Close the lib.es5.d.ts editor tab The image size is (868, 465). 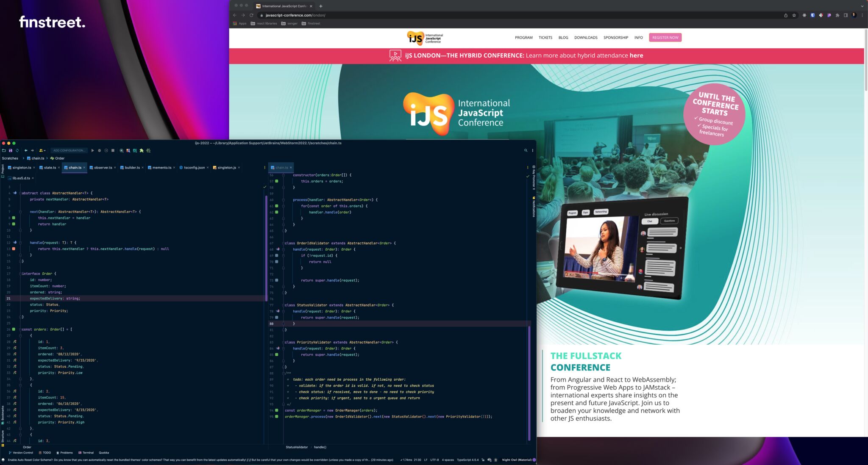(x=33, y=178)
